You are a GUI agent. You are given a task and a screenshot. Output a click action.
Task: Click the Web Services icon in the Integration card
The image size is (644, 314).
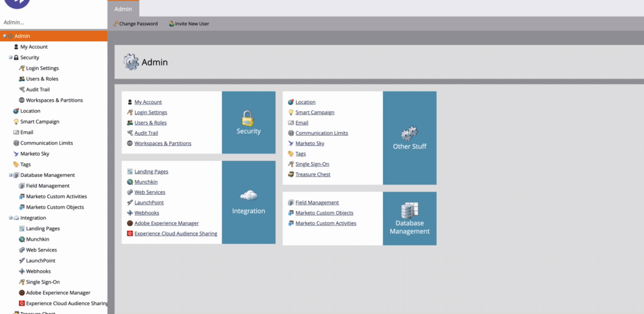click(130, 192)
